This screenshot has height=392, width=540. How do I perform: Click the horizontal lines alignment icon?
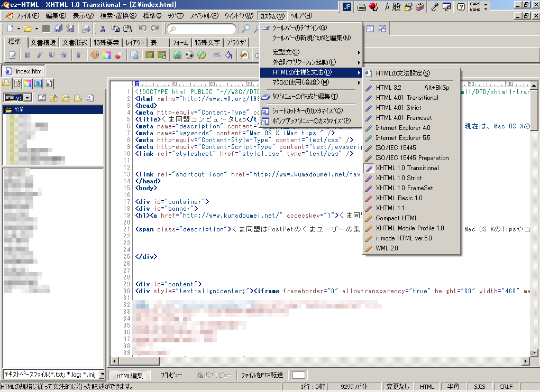pos(217,54)
